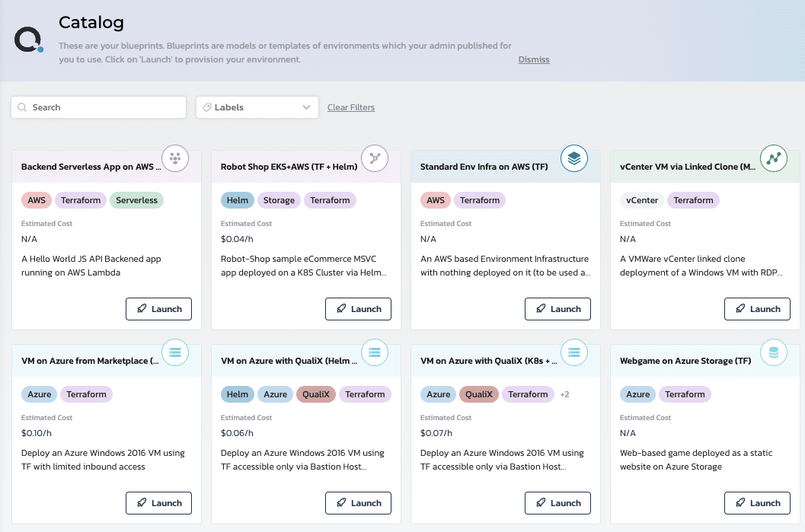
Task: Launch VM on Azure with QualiX (Helm) blueprint
Action: coord(359,503)
